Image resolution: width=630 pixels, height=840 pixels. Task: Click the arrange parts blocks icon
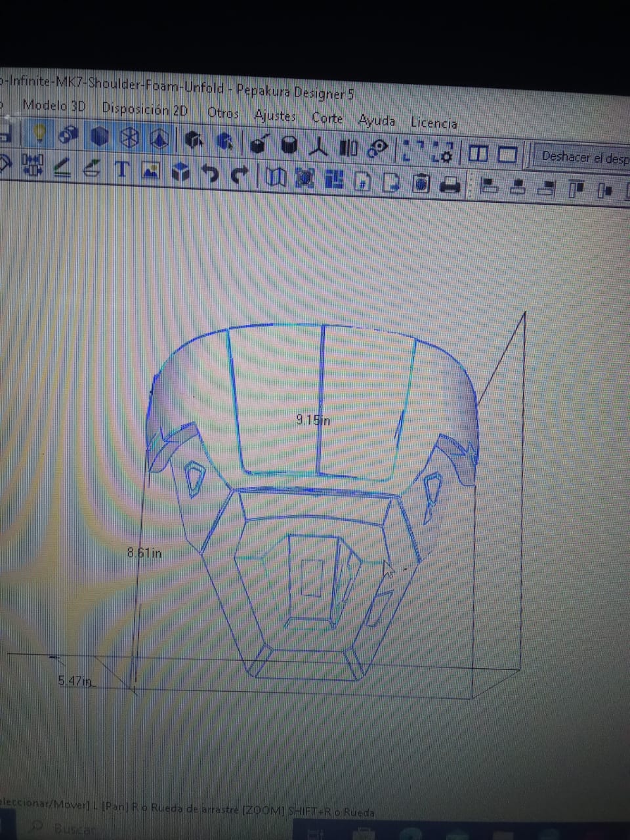(x=335, y=179)
